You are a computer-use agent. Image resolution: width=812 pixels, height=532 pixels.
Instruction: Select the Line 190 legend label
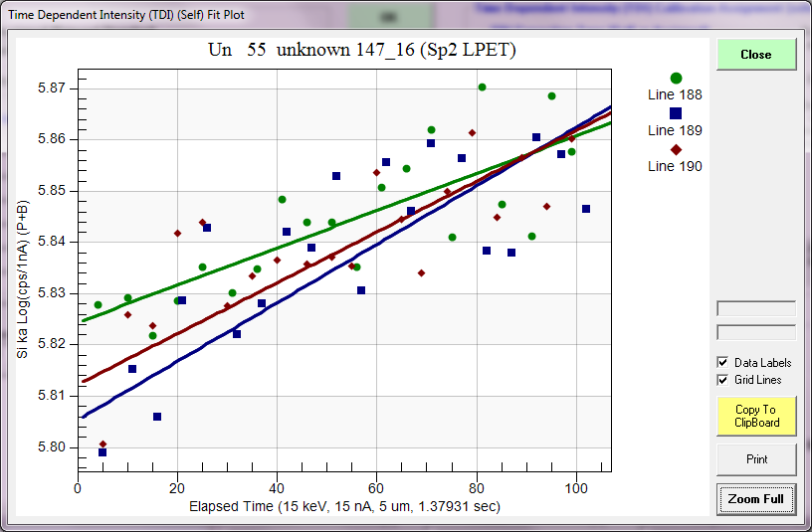tap(675, 166)
